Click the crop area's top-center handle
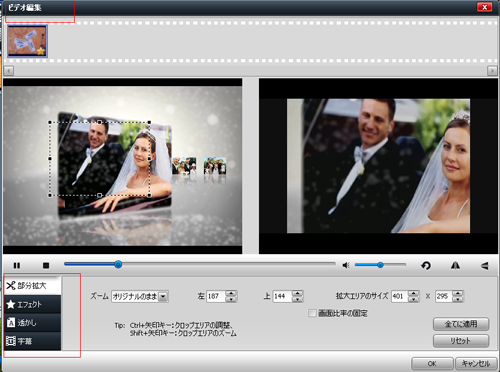This screenshot has width=500, height=372. pyautogui.click(x=99, y=122)
